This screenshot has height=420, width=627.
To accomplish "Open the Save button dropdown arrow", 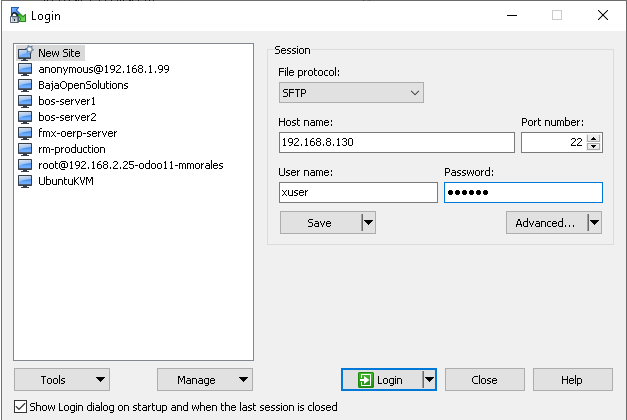I will pyautogui.click(x=368, y=222).
